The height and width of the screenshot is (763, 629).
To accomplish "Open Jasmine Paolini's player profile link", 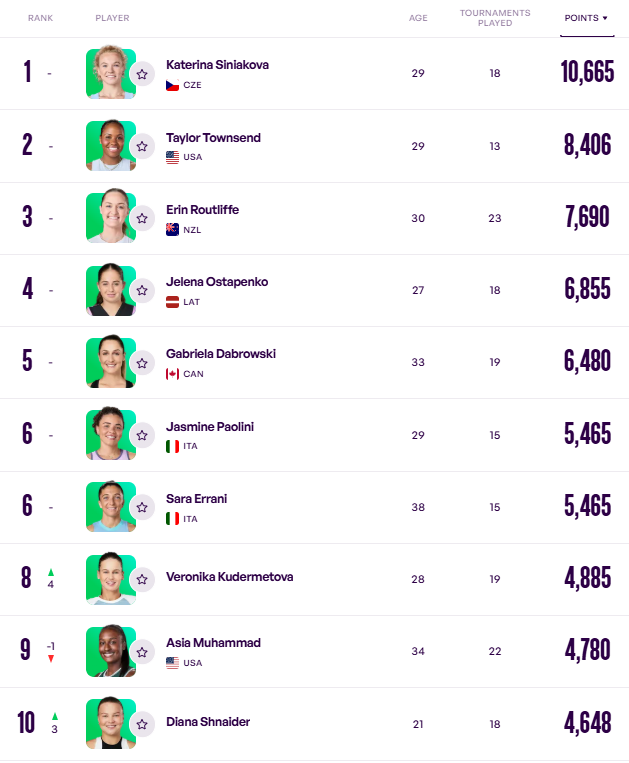I will tap(209, 426).
